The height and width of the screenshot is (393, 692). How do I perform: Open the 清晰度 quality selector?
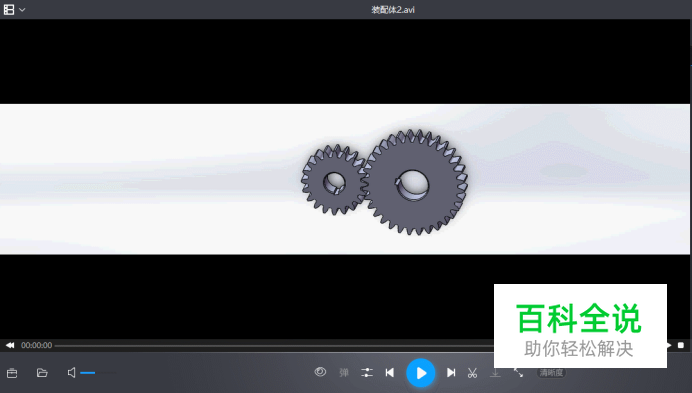(552, 373)
